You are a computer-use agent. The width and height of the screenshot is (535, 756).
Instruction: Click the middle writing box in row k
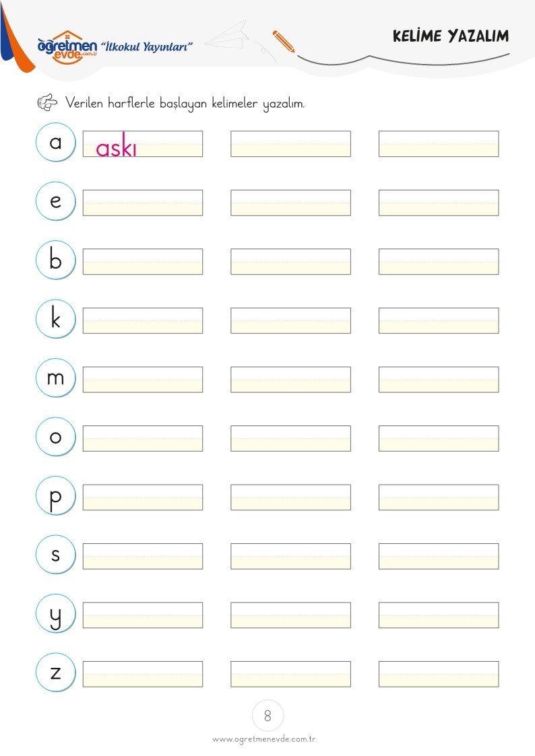click(291, 320)
